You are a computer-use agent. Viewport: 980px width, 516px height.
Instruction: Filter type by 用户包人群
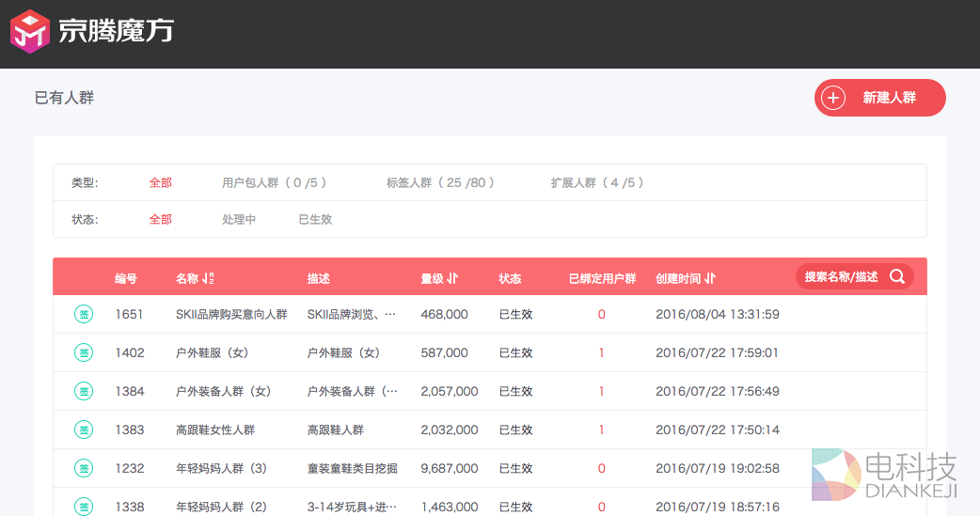[274, 183]
